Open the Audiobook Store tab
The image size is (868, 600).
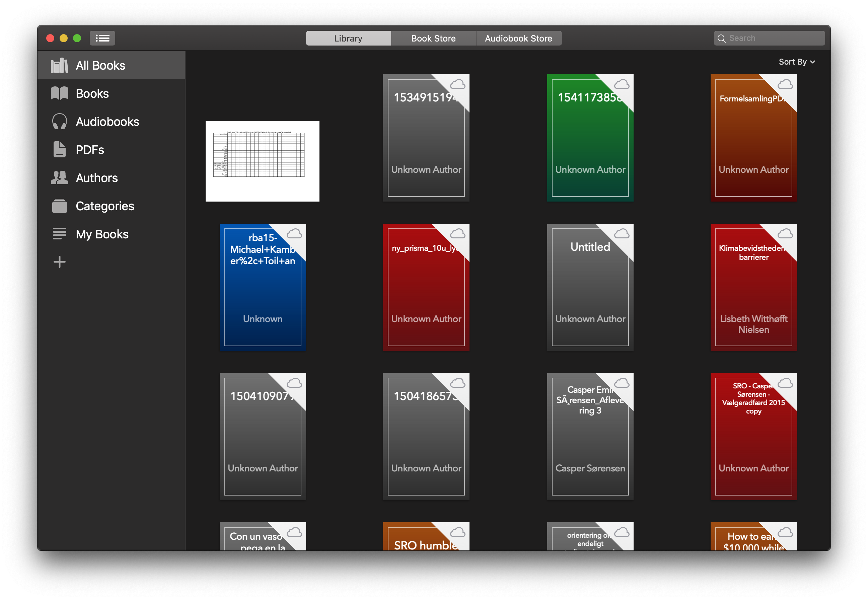tap(518, 38)
